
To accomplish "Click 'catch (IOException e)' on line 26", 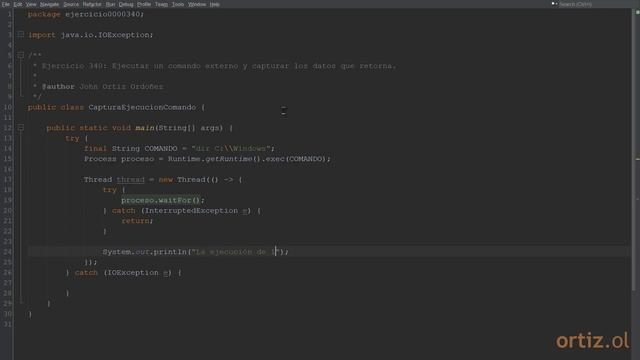I will click(x=122, y=273).
